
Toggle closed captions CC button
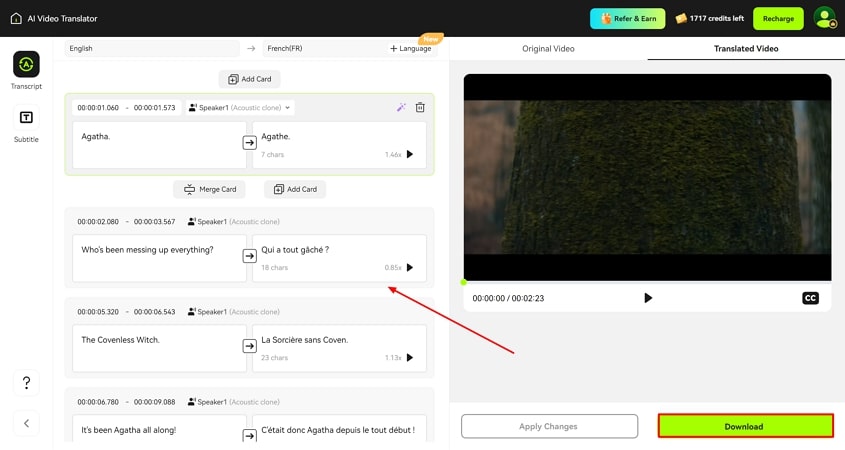(x=810, y=298)
